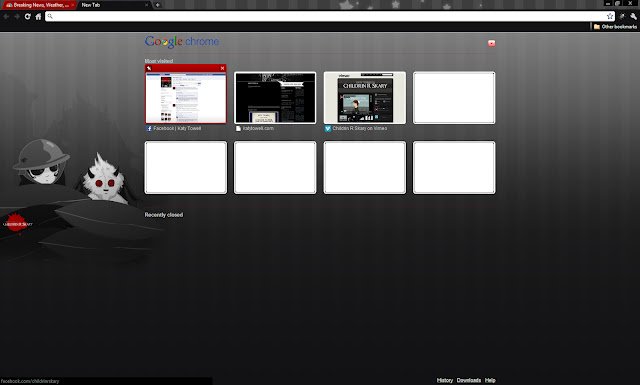Pin the Facebook thumbnail with the pin icon
640x385 pixels.
[x=149, y=68]
